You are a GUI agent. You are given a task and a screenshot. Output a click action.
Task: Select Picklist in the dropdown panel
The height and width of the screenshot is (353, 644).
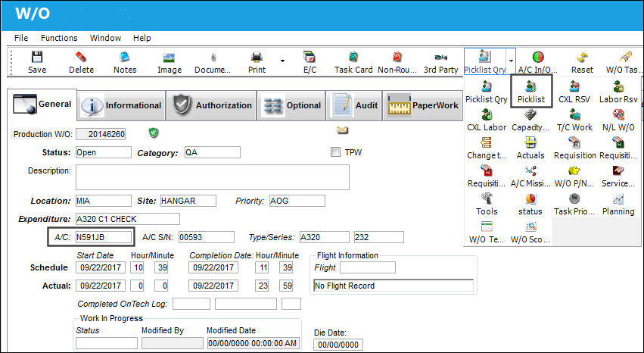tap(531, 91)
